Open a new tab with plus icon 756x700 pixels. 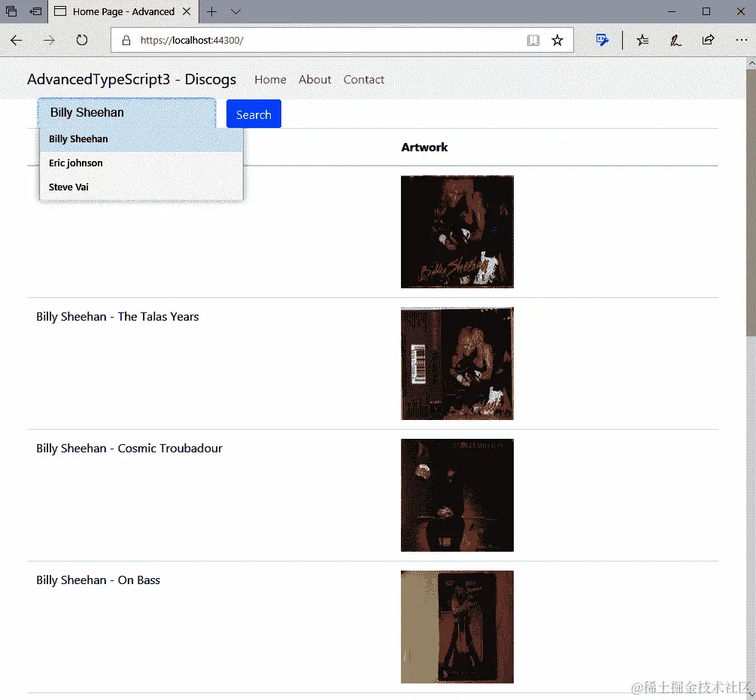tap(211, 11)
